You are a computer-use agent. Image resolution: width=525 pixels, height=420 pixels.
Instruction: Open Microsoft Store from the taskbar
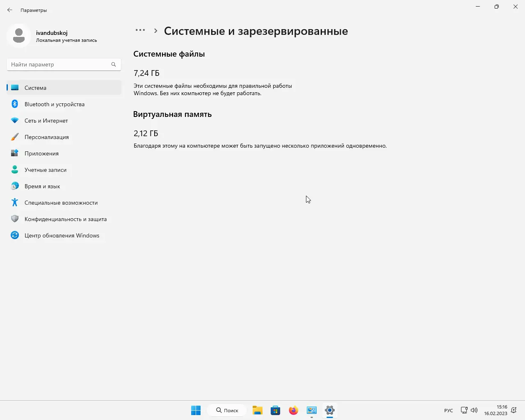(275, 410)
